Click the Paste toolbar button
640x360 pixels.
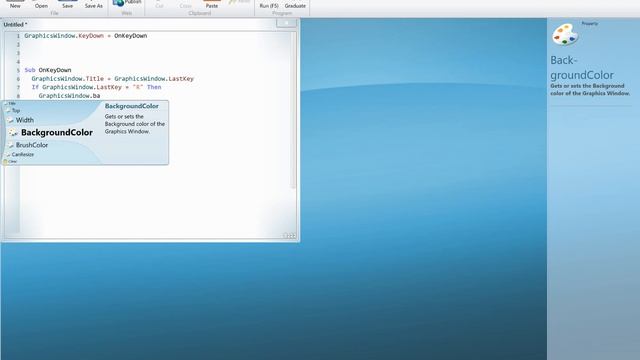point(211,4)
